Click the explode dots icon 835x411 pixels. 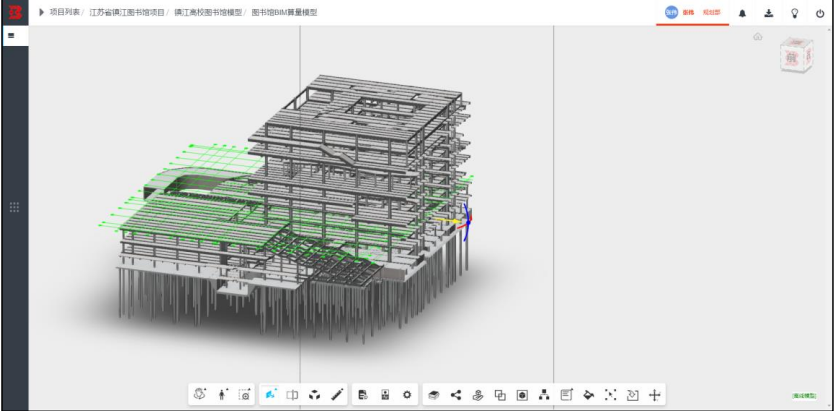pos(610,395)
